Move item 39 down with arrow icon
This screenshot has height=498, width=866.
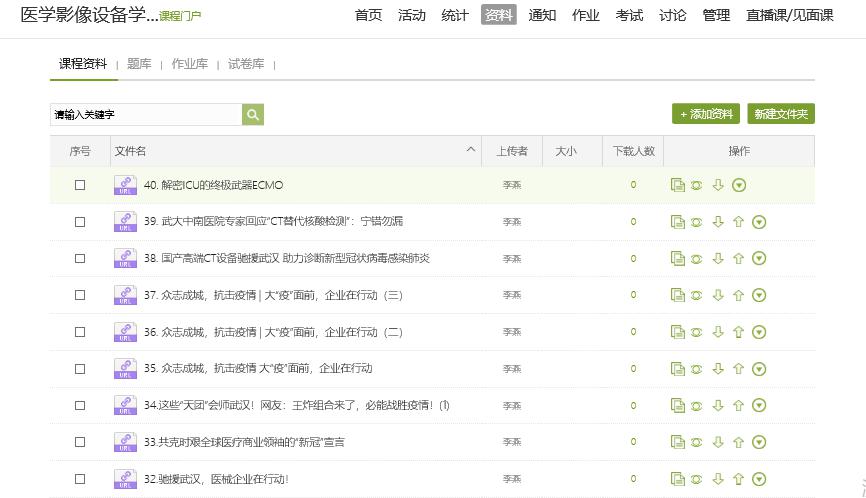coord(717,222)
